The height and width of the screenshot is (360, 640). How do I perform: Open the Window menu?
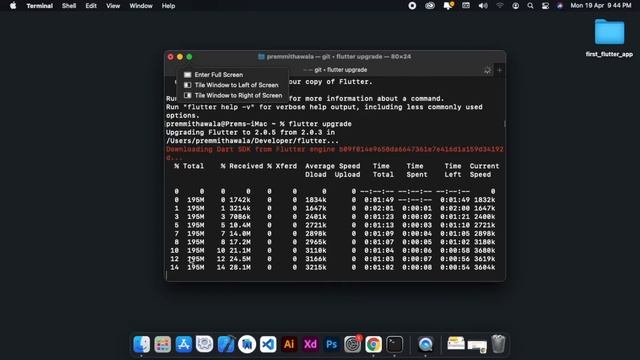click(141, 6)
